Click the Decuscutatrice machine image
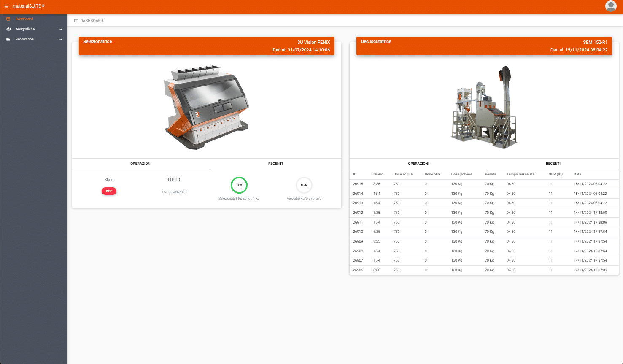This screenshot has width=623, height=364. tap(484, 108)
